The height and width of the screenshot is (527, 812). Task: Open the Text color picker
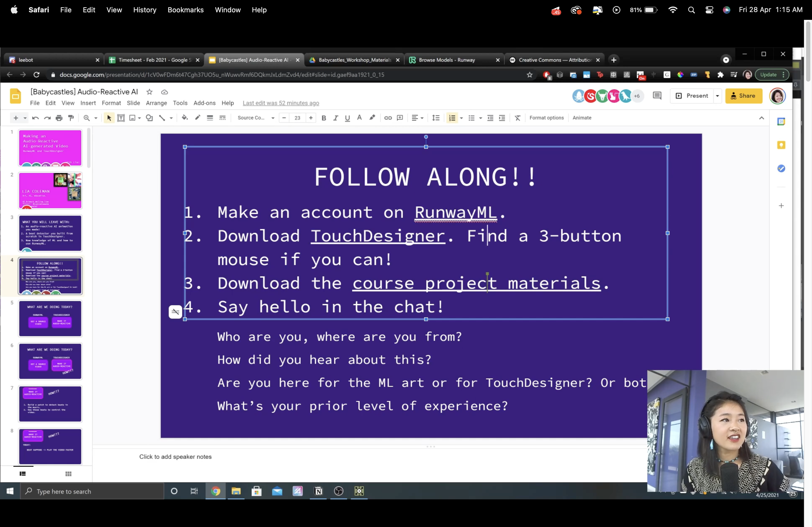pyautogui.click(x=359, y=118)
